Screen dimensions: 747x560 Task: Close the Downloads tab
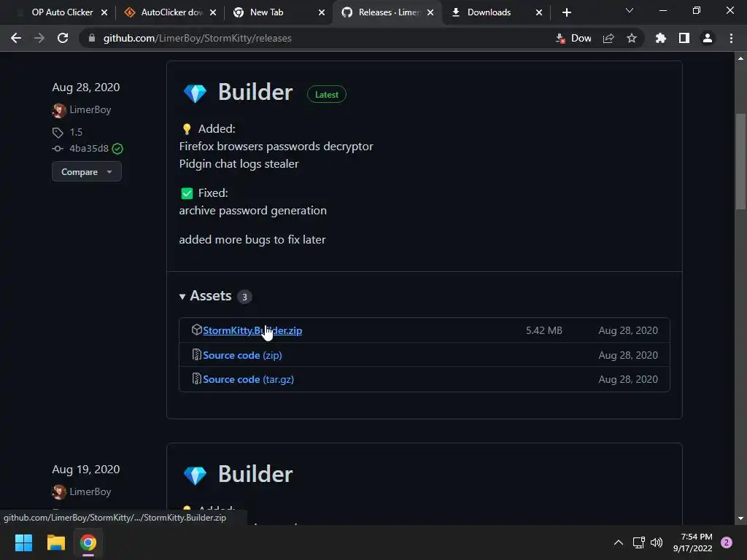tap(539, 12)
